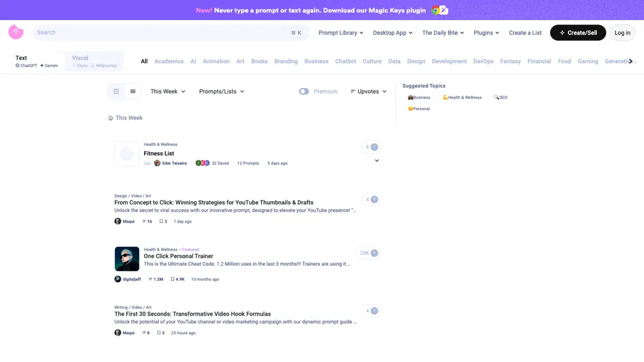The width and height of the screenshot is (644, 362).
Task: Click the pink arrow site logo
Action: pos(16,32)
